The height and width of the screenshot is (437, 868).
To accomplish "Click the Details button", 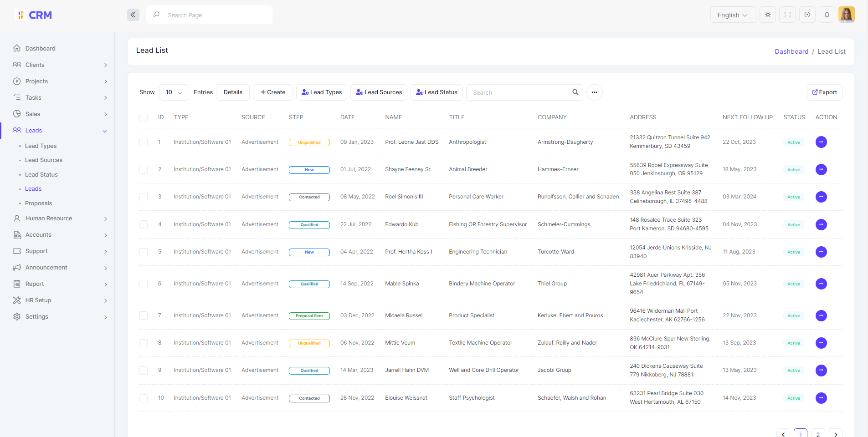I will coord(233,92).
